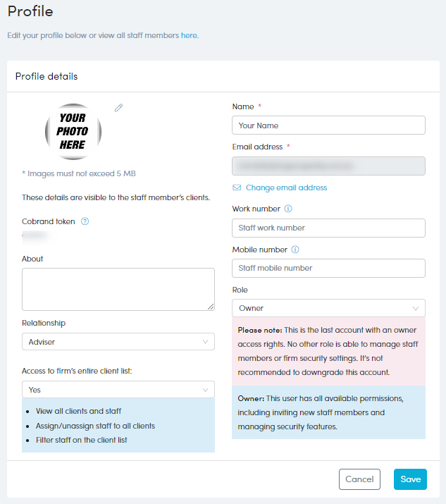Image resolution: width=446 pixels, height=504 pixels.
Task: Open the staff members 'here' link
Action: 189,35
